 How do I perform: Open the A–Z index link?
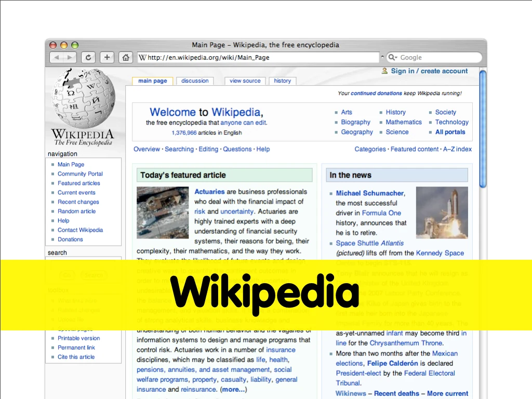pyautogui.click(x=457, y=149)
